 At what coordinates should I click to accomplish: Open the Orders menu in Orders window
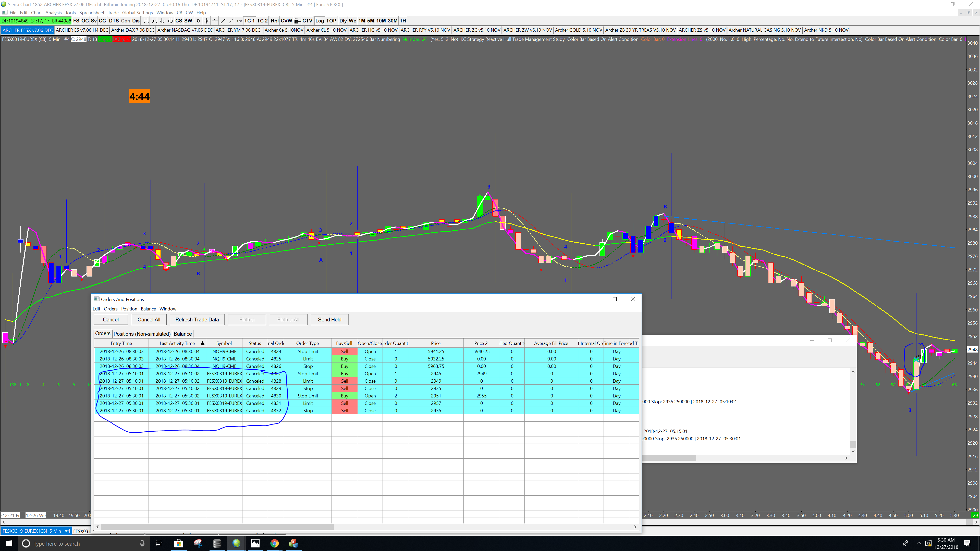click(111, 309)
